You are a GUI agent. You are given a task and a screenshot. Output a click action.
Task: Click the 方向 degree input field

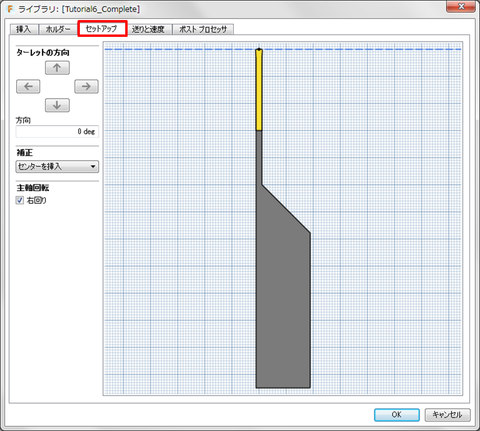tap(57, 131)
